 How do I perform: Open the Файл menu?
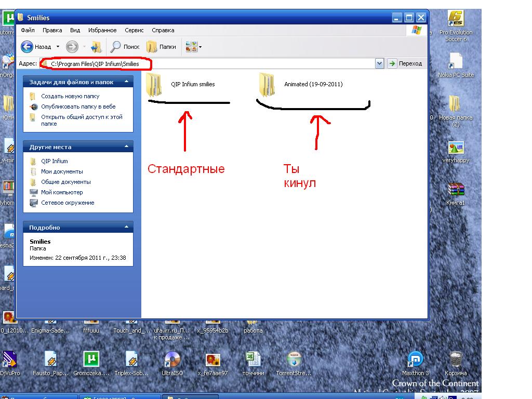(28, 30)
